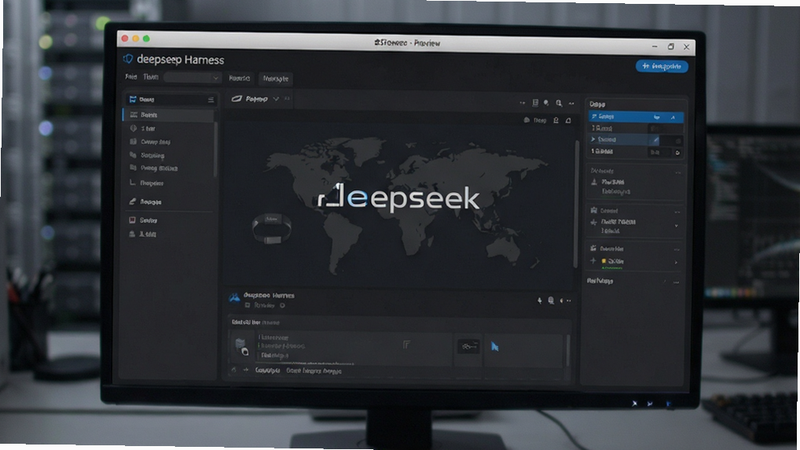This screenshot has width=800, height=450.
Task: Click the bell icon above the map
Action: point(568,120)
